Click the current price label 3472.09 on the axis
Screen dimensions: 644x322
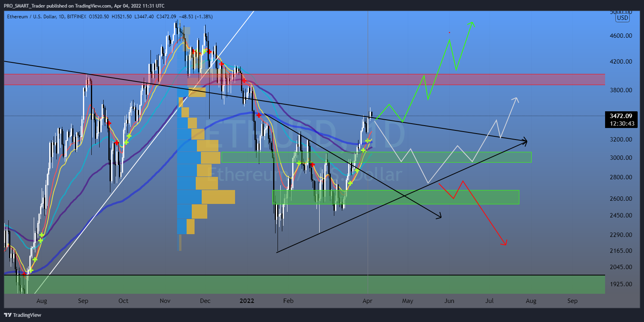[x=621, y=116]
